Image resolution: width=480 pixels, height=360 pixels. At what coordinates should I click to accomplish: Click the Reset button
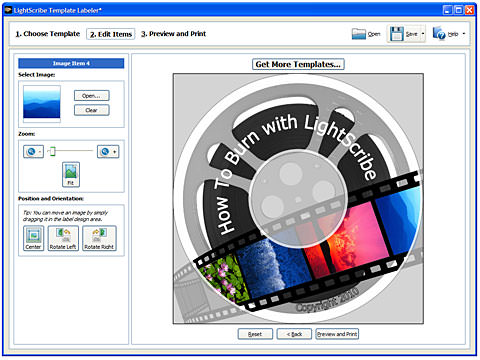(x=255, y=334)
